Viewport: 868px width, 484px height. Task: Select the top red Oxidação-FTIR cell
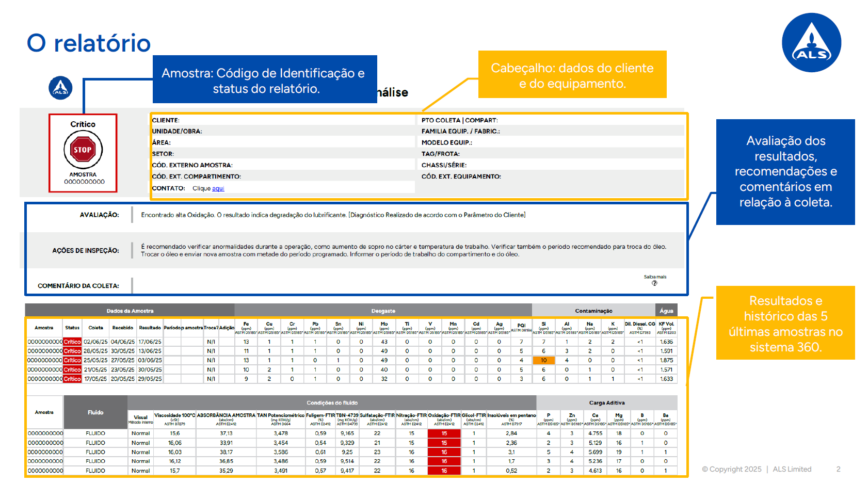(444, 433)
